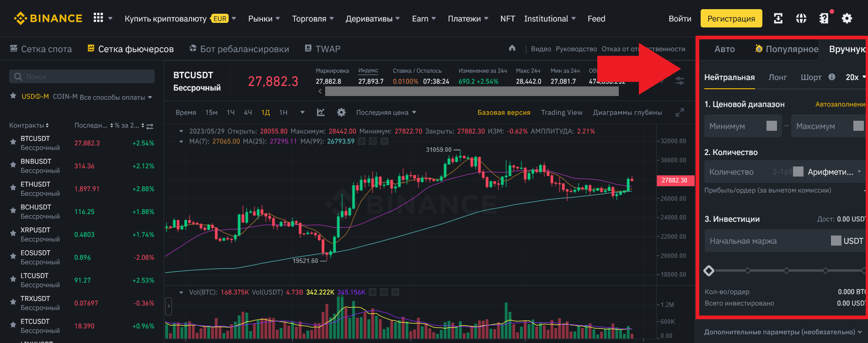Image resolution: width=868 pixels, height=343 pixels.
Task: Choose the Шорт direction
Action: (811, 77)
